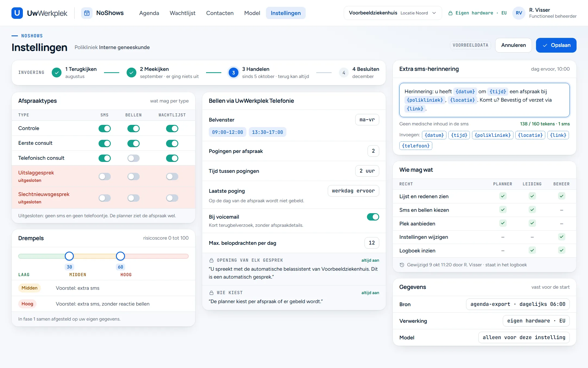This screenshot has height=368, width=588.
Task: Insert the {locatie} placeholder from Invoegen row
Action: [530, 135]
